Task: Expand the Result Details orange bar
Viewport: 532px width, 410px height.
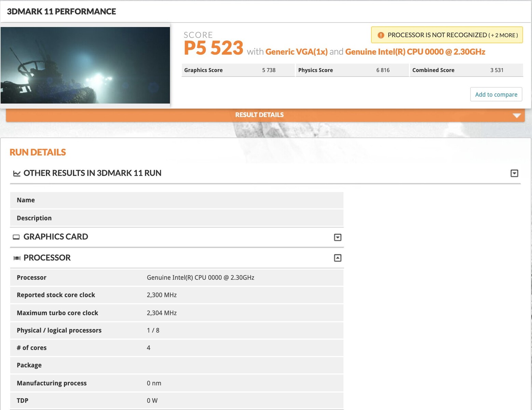Action: click(x=265, y=115)
